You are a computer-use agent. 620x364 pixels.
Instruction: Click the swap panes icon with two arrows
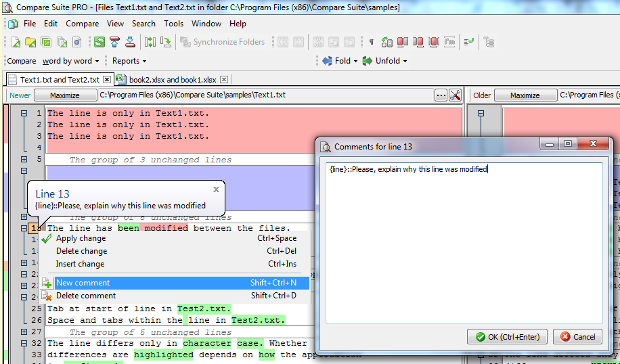tap(150, 42)
